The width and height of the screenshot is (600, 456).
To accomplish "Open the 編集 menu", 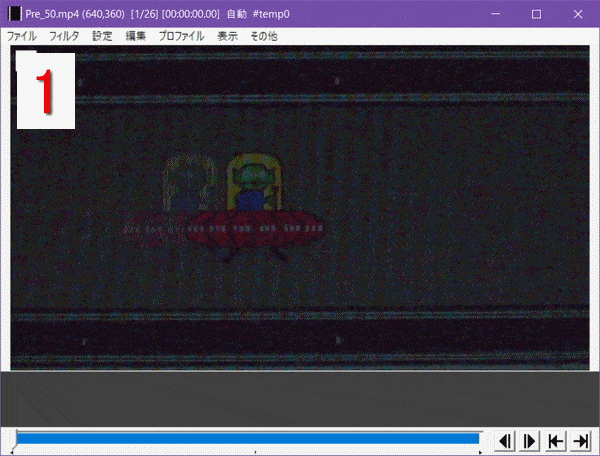I will point(135,36).
